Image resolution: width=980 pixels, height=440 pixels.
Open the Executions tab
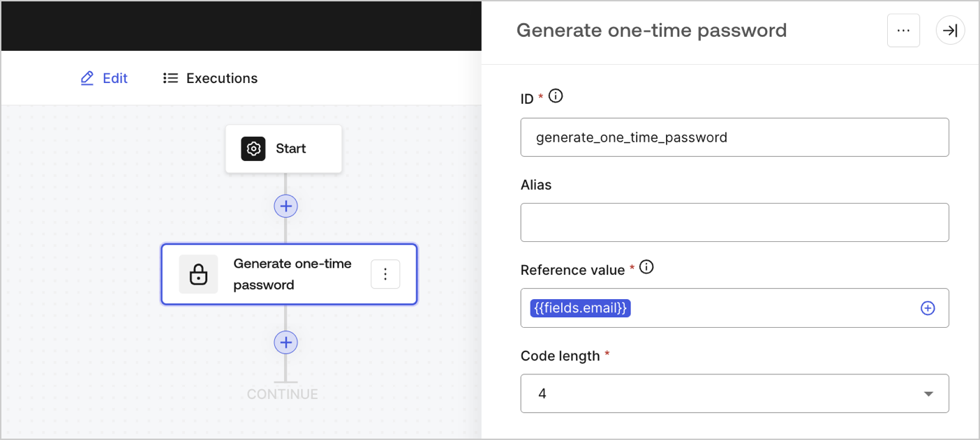[x=210, y=78]
